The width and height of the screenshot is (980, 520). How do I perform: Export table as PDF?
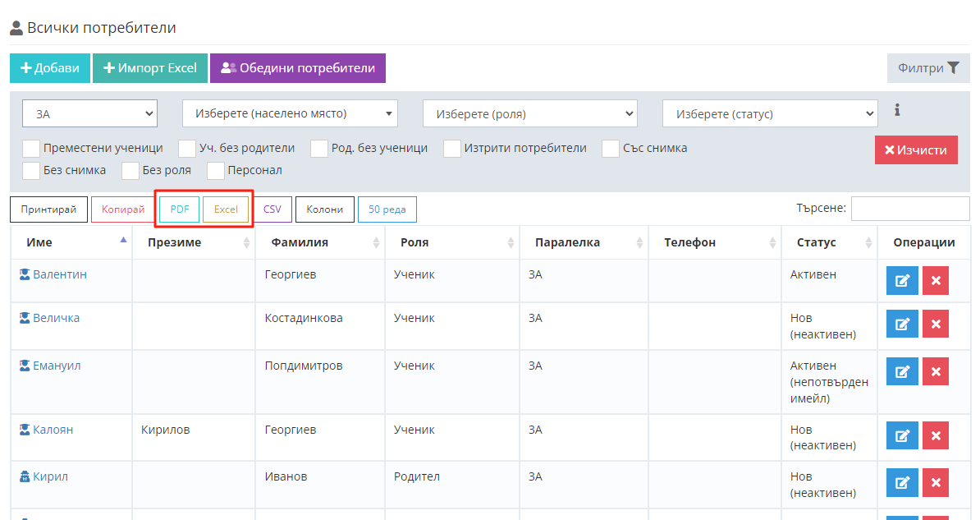[180, 209]
